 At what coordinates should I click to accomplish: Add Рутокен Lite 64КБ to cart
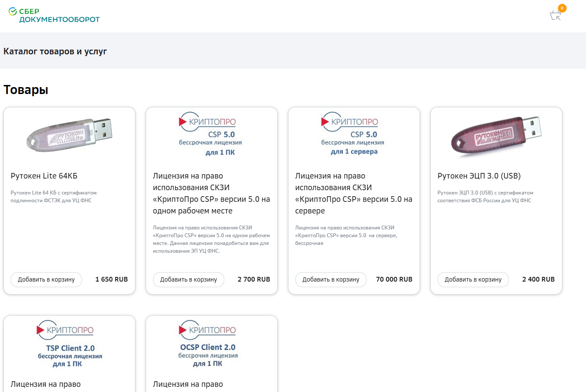(x=46, y=279)
